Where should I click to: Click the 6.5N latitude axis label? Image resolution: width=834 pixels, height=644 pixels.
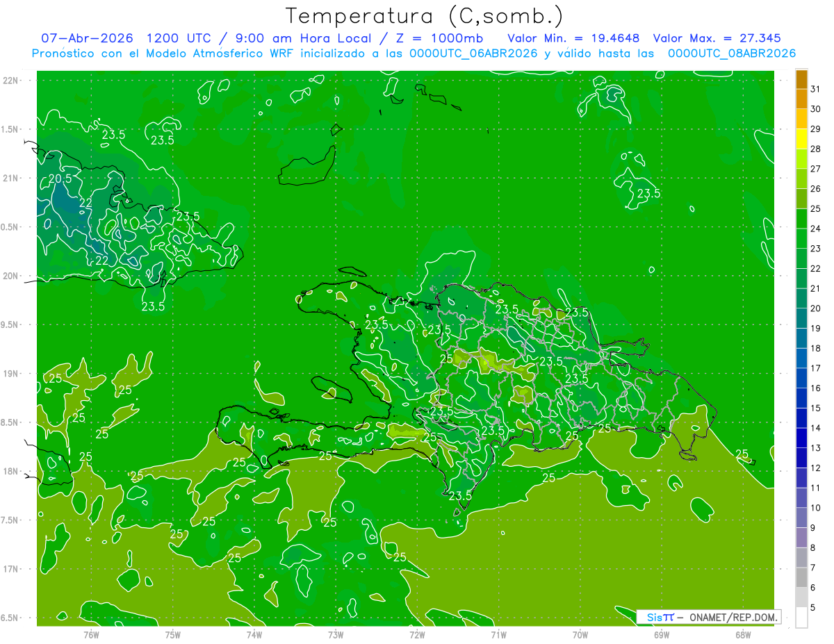(x=11, y=618)
